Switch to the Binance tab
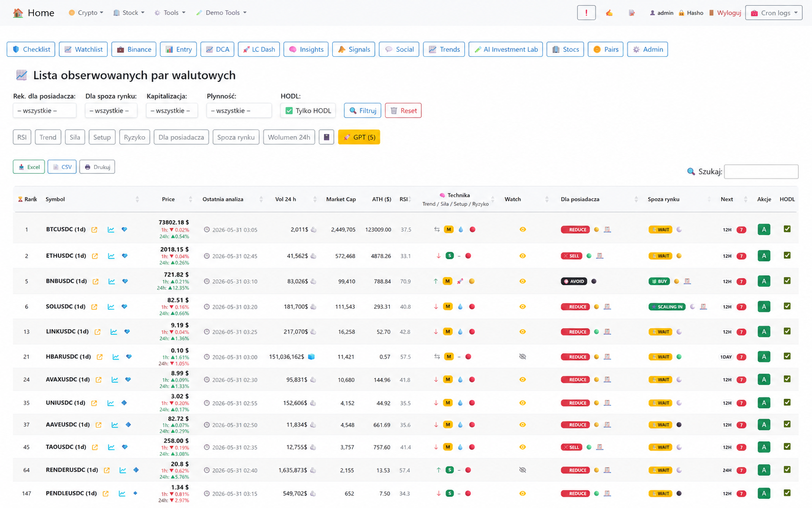 tap(134, 49)
